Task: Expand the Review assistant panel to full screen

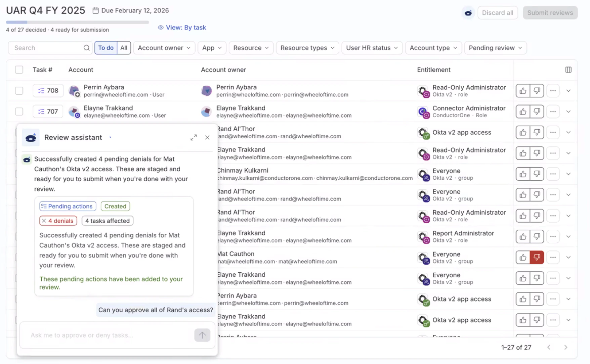Action: (x=194, y=137)
